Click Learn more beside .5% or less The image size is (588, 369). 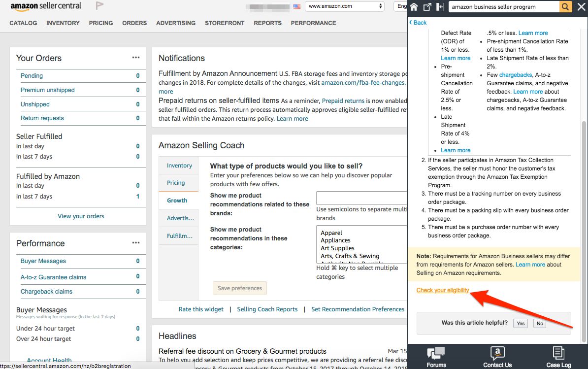[x=533, y=33]
